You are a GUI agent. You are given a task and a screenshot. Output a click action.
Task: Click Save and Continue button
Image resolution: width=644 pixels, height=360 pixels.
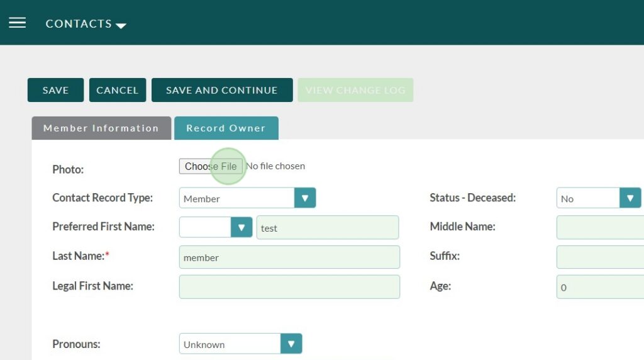[x=221, y=90]
